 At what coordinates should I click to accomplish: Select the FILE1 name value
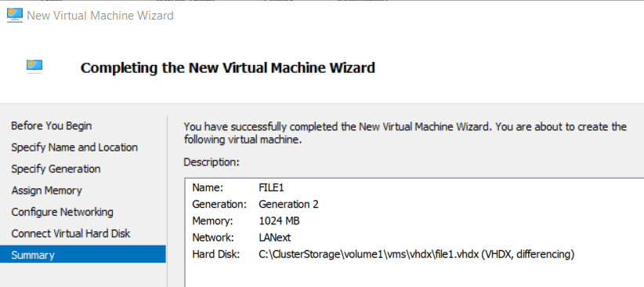pos(271,188)
